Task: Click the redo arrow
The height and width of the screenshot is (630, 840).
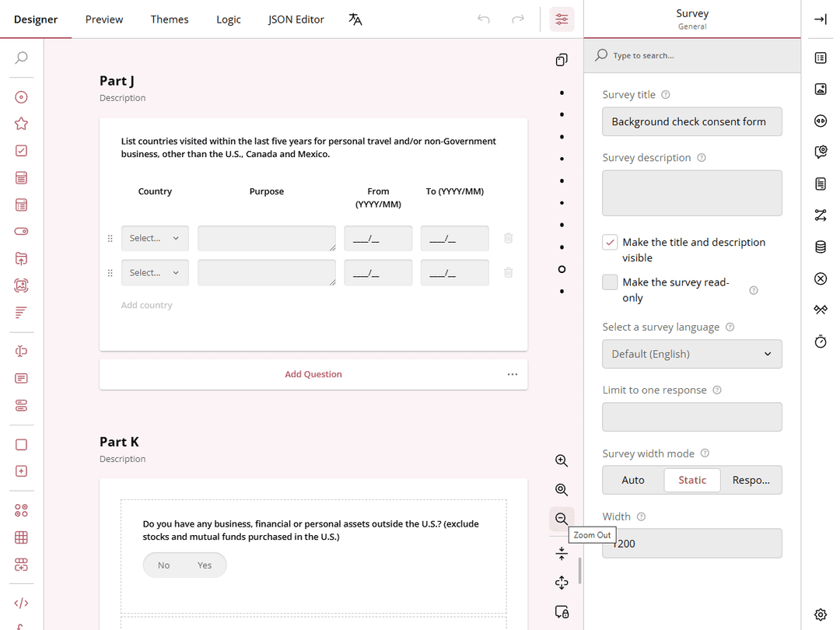Action: (x=518, y=19)
